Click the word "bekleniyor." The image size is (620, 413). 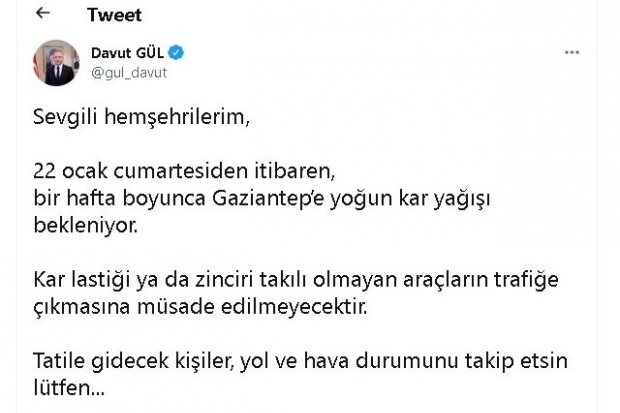coord(82,227)
